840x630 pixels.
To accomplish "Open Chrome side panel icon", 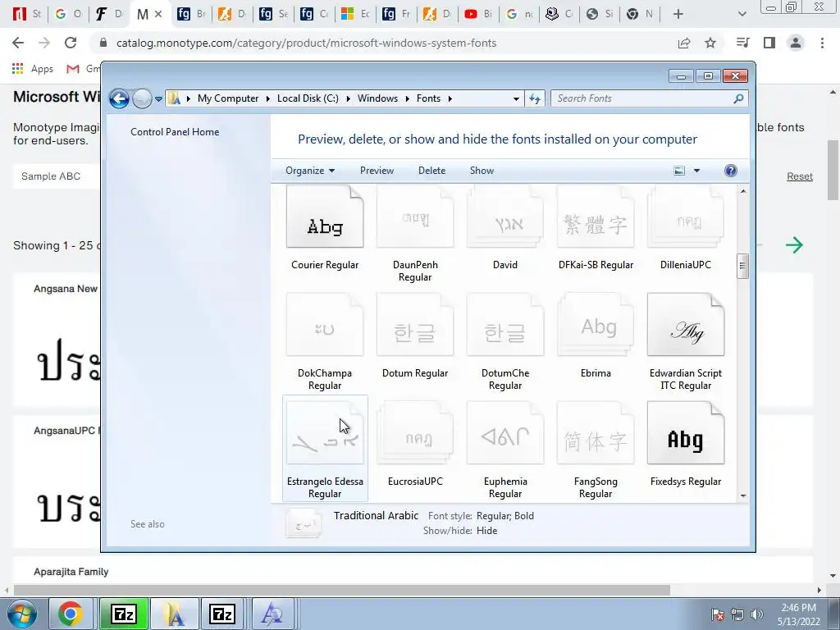I will pos(769,43).
